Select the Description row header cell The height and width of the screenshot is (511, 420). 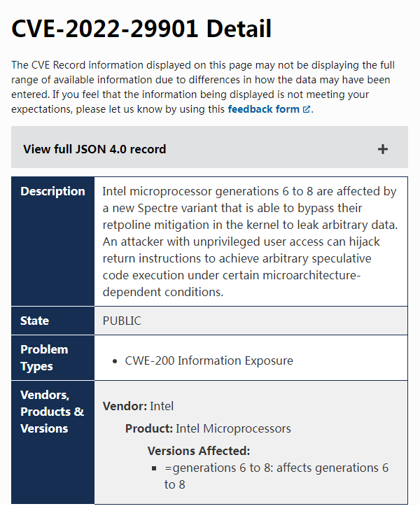click(52, 241)
